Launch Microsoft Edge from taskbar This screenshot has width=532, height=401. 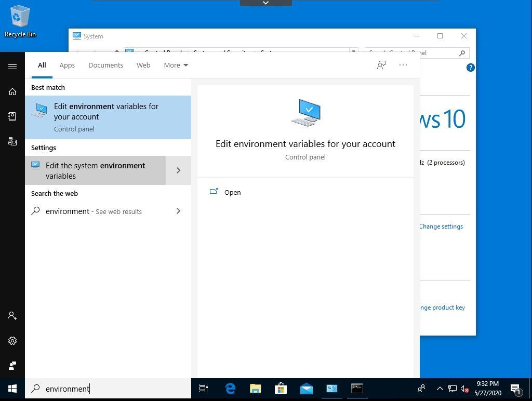pos(230,389)
